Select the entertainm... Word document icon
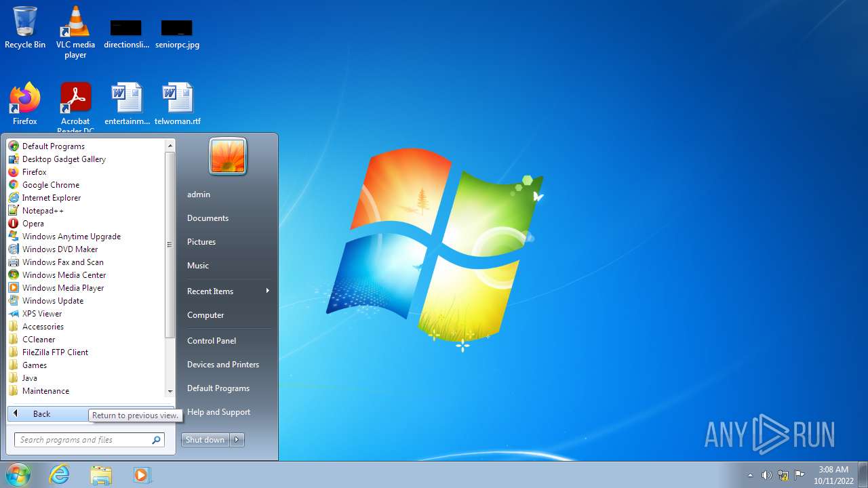Screen dimensions: 868x488 [x=127, y=104]
